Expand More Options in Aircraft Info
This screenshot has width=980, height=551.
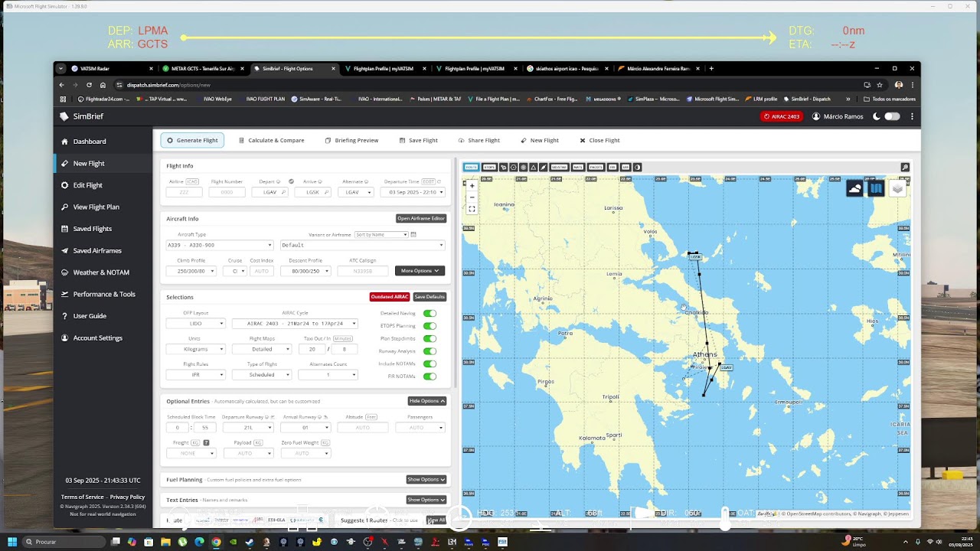coord(420,271)
